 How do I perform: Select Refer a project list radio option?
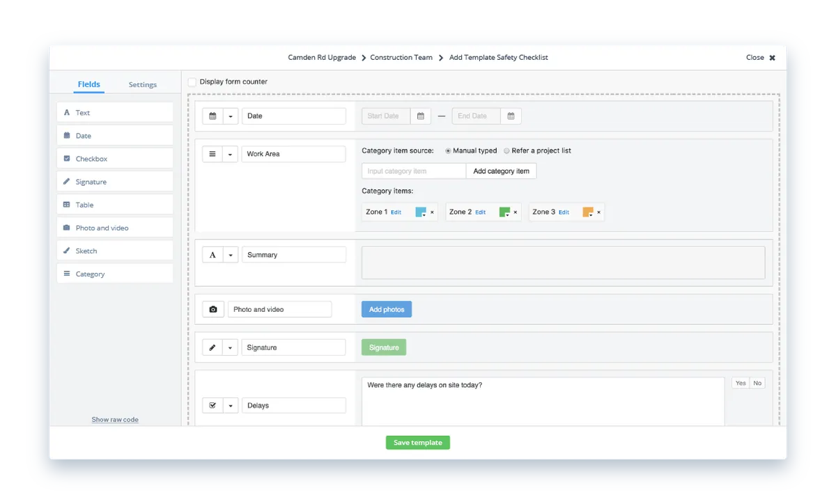pyautogui.click(x=506, y=150)
